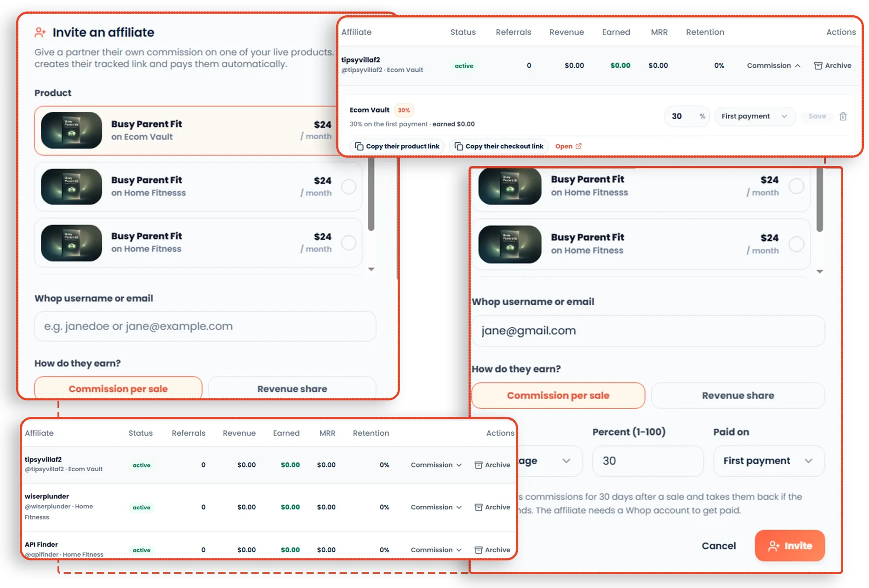Collapse the expanded Commission toggle for tipsyvillaf2
The width and height of the screenshot is (869, 588).
(774, 65)
